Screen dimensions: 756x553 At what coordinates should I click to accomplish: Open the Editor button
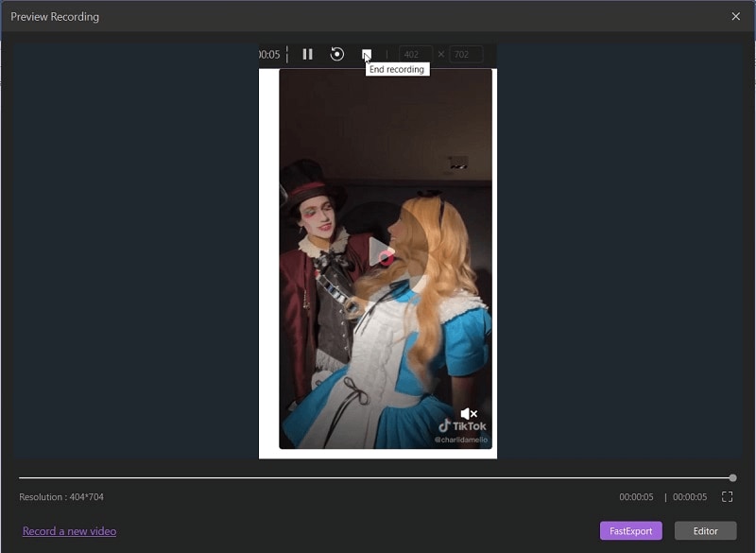(x=705, y=531)
